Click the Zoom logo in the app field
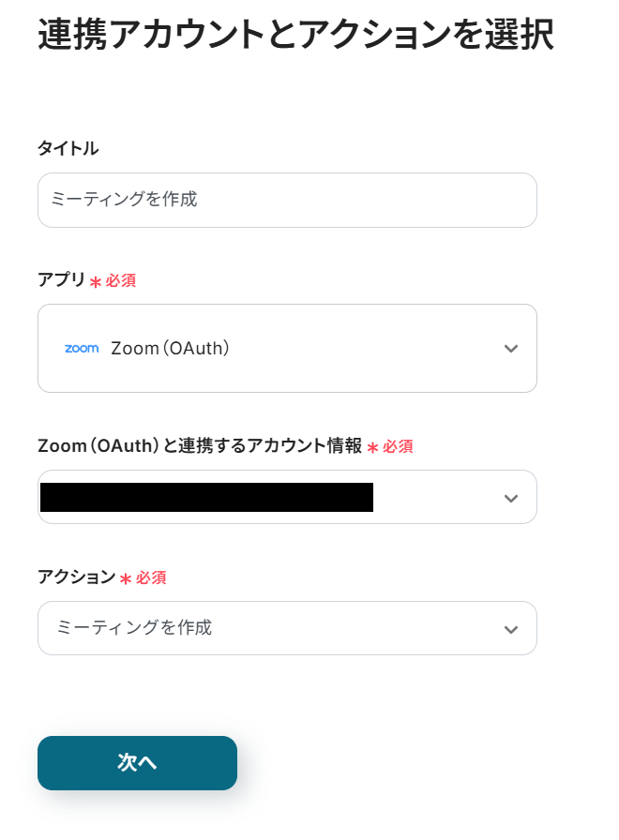This screenshot has height=840, width=619. (x=82, y=348)
